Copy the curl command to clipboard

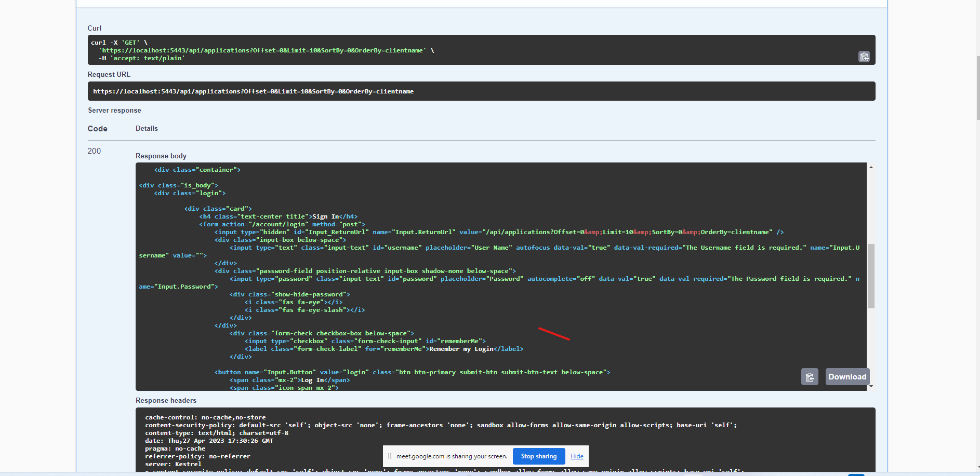tap(864, 57)
